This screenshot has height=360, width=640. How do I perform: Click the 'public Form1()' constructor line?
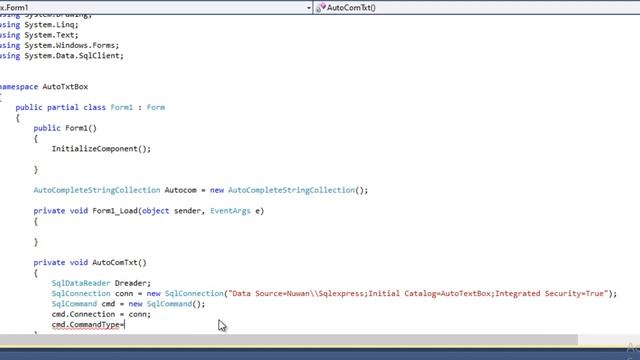(x=65, y=128)
